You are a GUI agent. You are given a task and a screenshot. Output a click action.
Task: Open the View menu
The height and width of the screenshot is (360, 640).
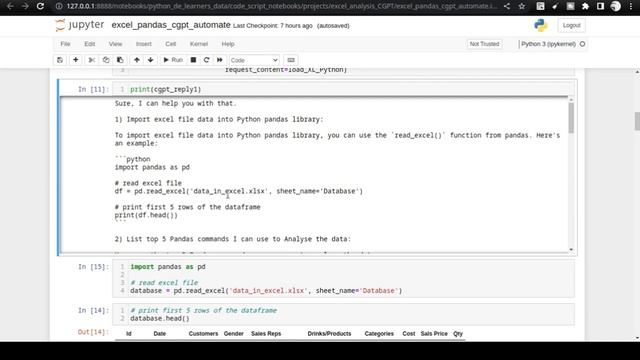116,44
